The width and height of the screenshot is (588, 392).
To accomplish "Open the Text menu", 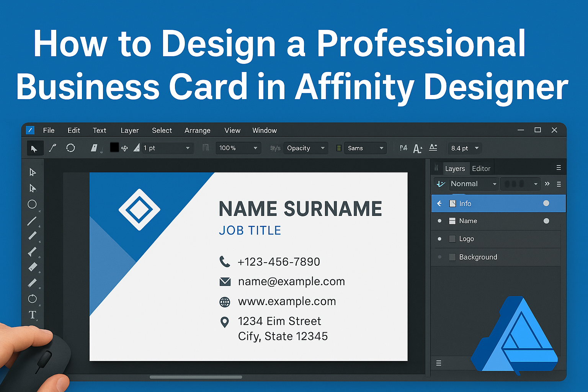I will tap(100, 131).
